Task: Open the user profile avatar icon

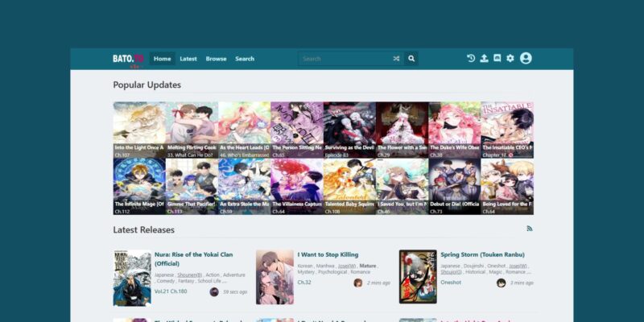Action: point(526,58)
